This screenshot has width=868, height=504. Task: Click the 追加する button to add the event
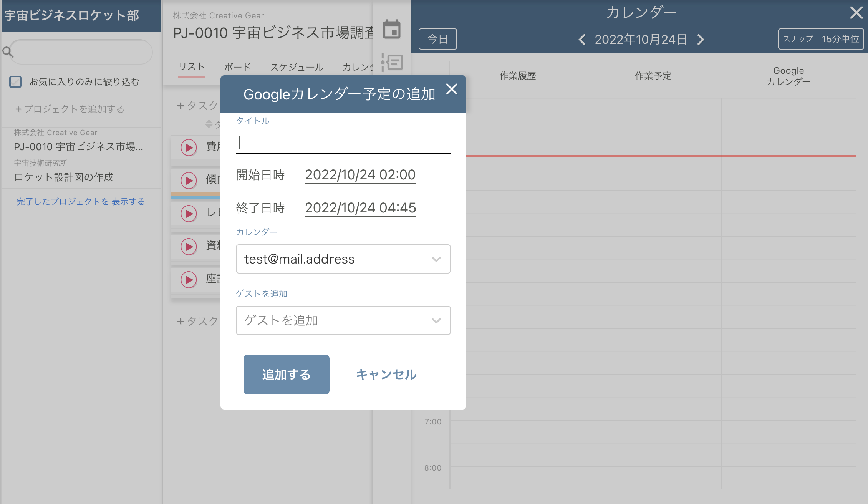click(286, 374)
